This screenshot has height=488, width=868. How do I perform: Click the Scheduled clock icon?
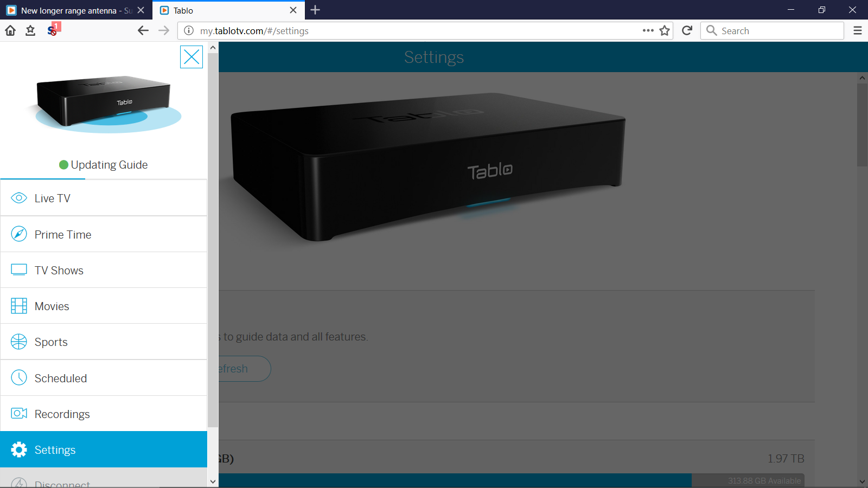[19, 377]
